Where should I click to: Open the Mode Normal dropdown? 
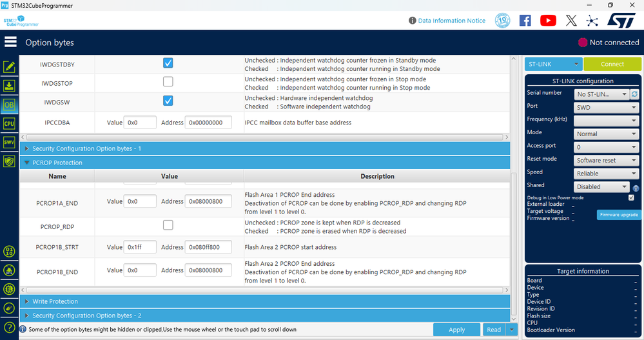(x=606, y=134)
